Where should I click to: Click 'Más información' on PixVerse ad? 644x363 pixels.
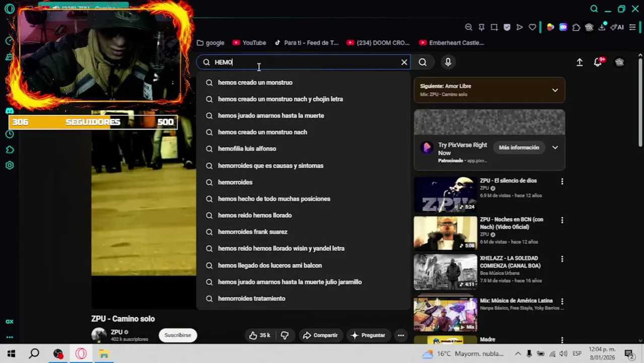519,148
